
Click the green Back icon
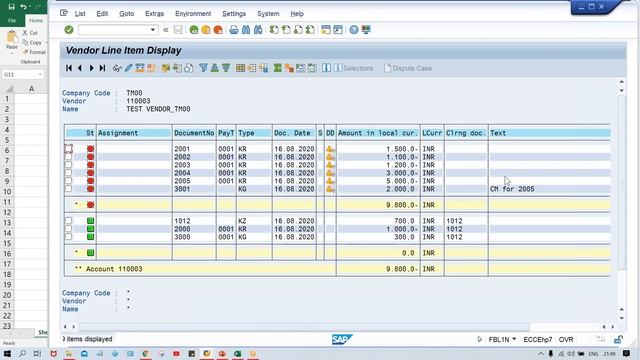pos(194,29)
